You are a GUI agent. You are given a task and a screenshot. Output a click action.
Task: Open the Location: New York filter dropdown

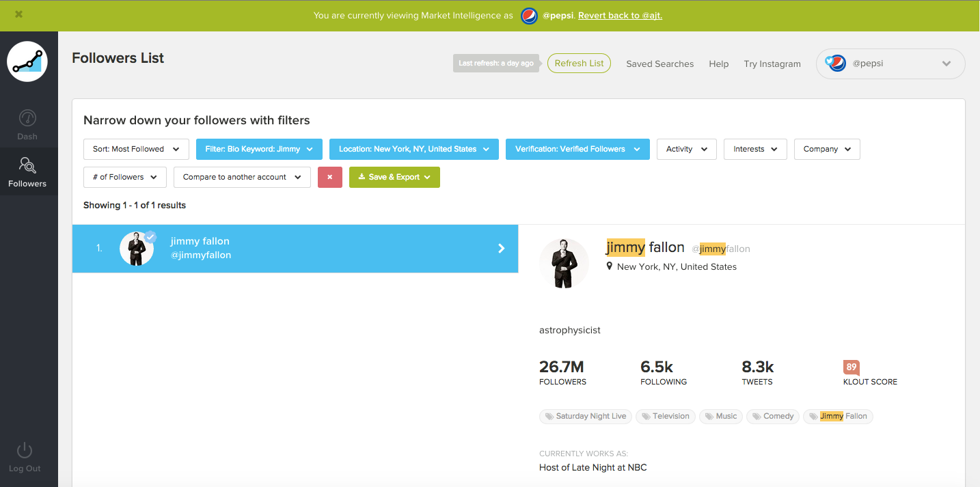pos(414,149)
